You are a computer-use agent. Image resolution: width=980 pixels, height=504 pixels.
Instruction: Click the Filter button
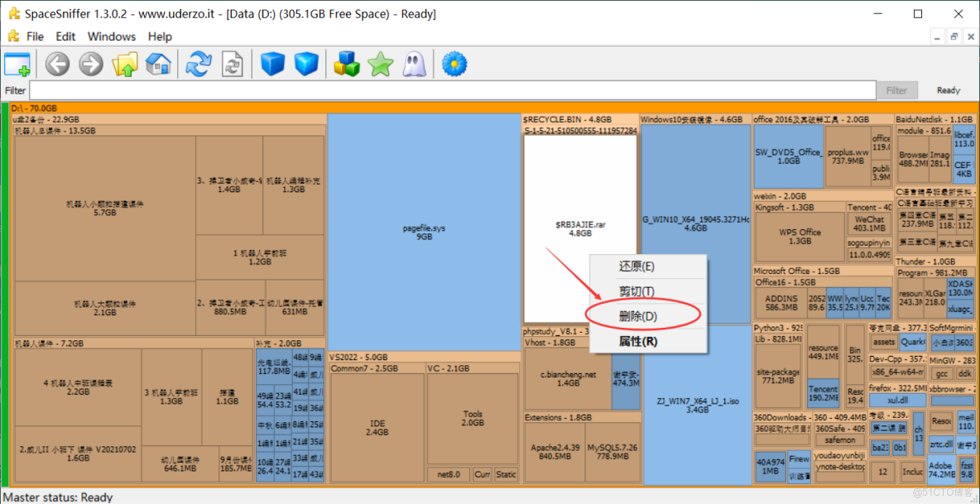[x=896, y=90]
